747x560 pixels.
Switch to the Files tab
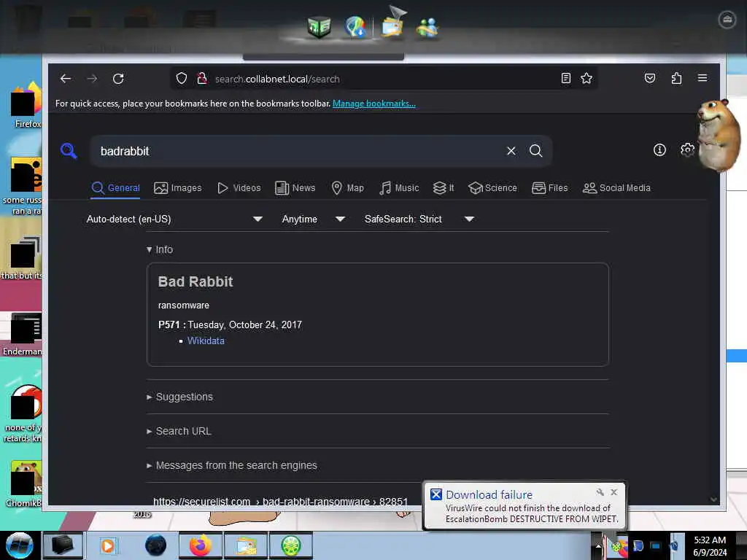pyautogui.click(x=550, y=188)
